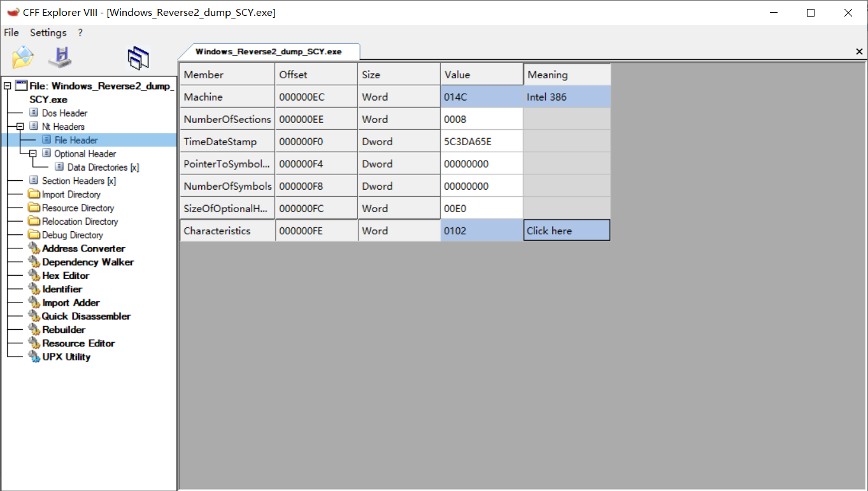Select the Windows_Reverse2_dump_SCY.exe tab

[271, 52]
